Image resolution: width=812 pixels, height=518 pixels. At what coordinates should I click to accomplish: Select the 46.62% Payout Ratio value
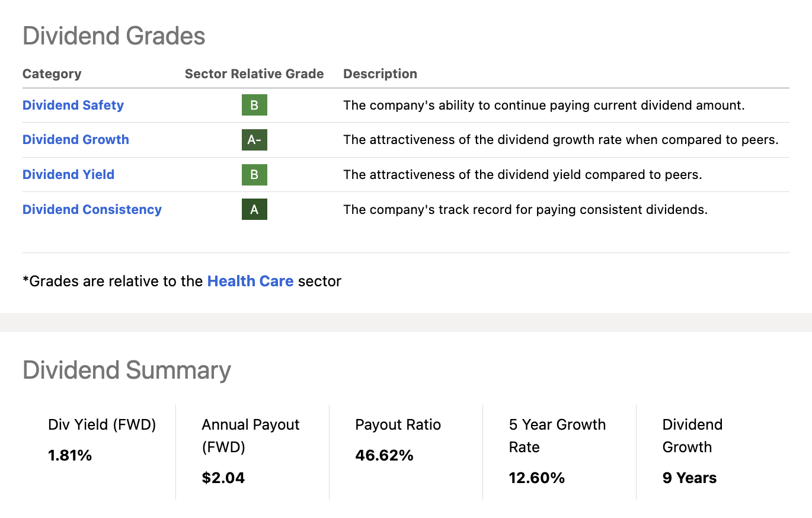[x=384, y=455]
